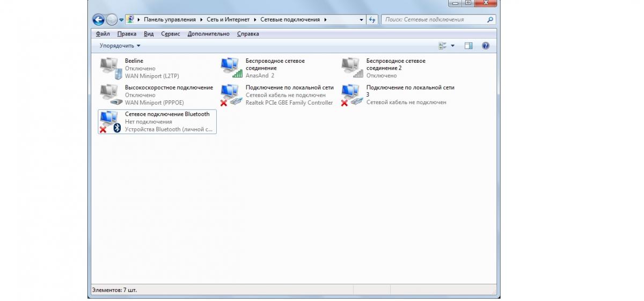Open the Дополнительно menu
Image resolution: width=644 pixels, height=301 pixels.
208,34
